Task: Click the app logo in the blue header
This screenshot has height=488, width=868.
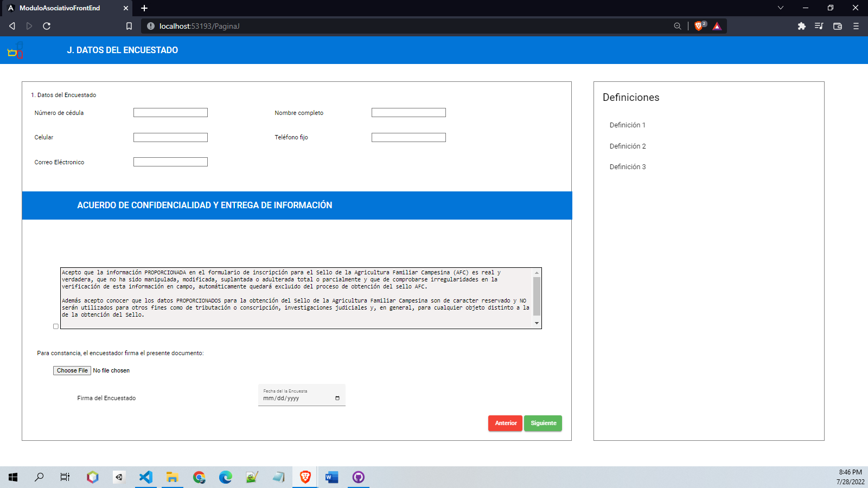Action: [15, 50]
